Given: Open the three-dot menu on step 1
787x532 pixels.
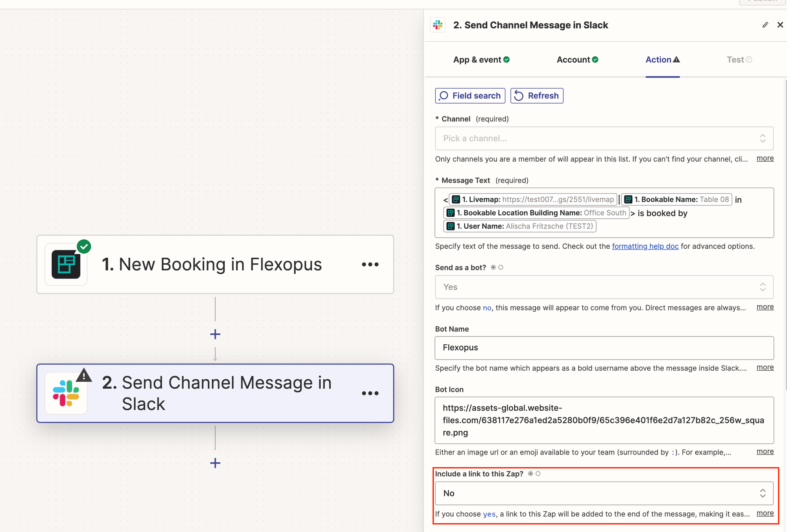Looking at the screenshot, I should tap(370, 264).
